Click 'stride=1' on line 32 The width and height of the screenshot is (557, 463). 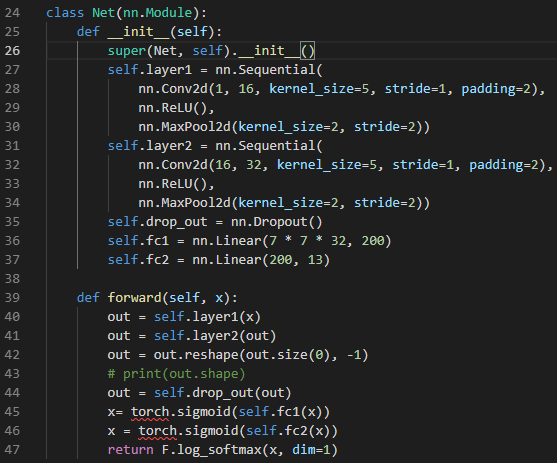pyautogui.click(x=423, y=165)
